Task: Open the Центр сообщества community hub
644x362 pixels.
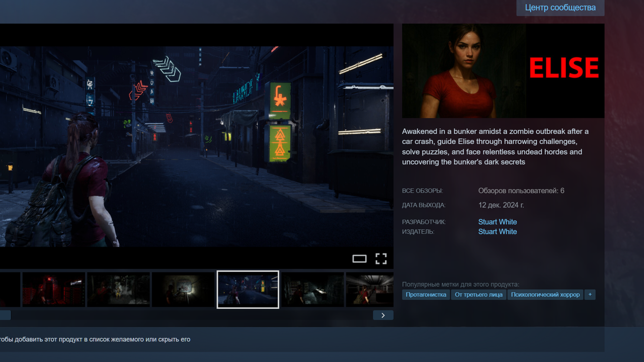Action: [560, 8]
